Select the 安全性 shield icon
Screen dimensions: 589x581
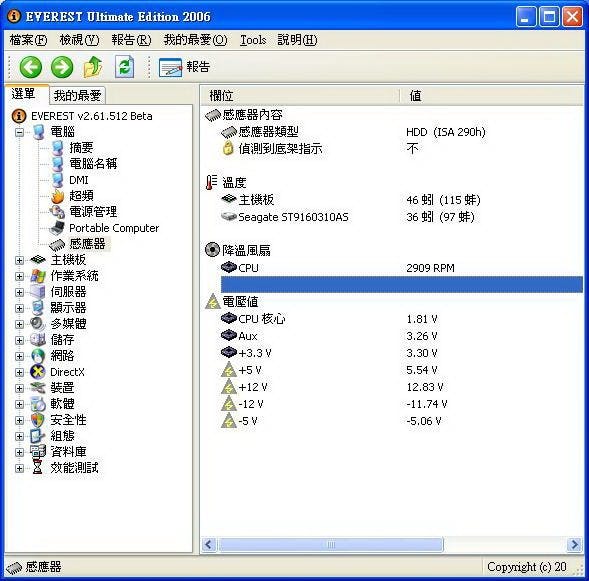point(38,420)
